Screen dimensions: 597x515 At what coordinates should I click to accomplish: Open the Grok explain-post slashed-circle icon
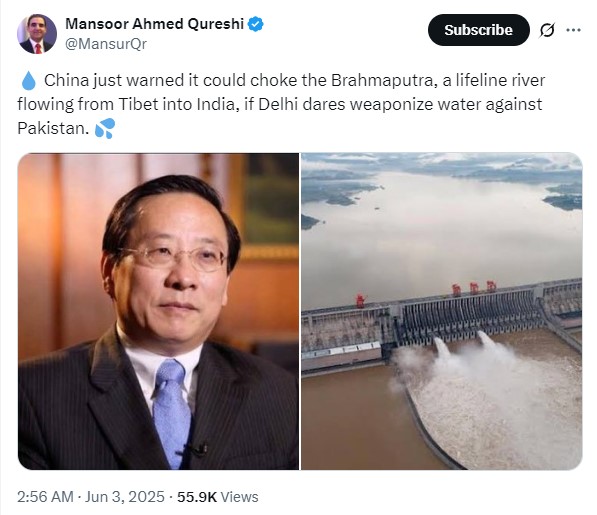(547, 30)
